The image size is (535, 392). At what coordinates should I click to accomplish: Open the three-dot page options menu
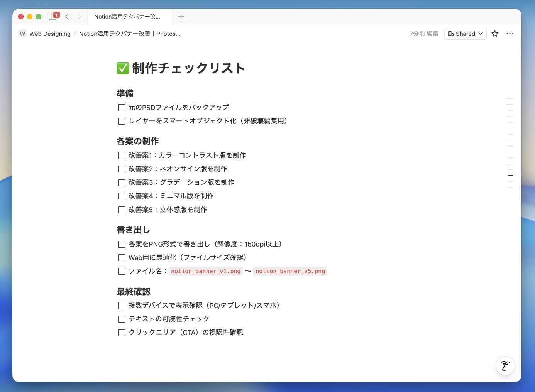[x=510, y=34]
